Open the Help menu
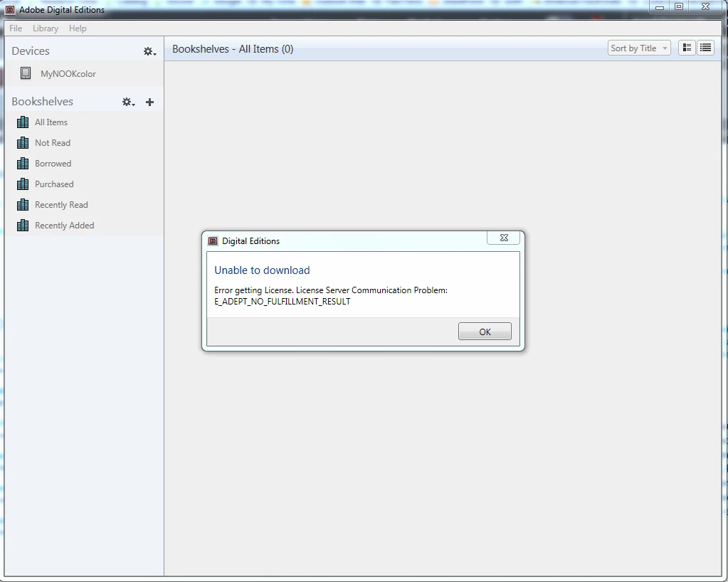The image size is (728, 582). click(78, 28)
